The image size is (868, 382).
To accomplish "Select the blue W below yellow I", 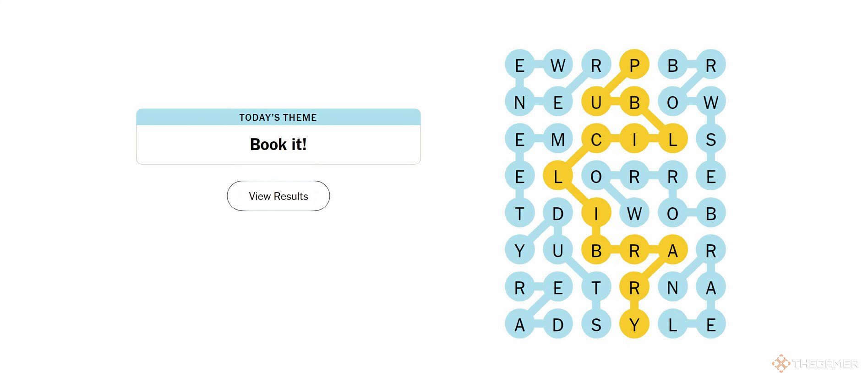I will click(x=634, y=213).
